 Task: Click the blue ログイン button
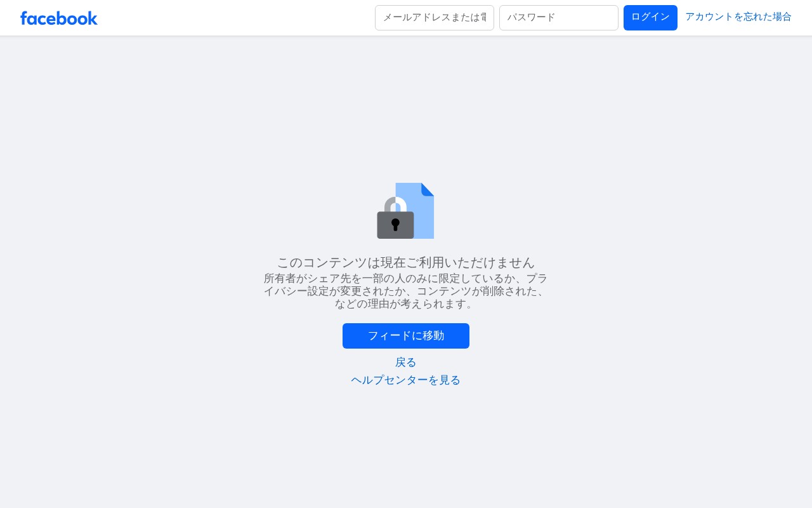[650, 18]
